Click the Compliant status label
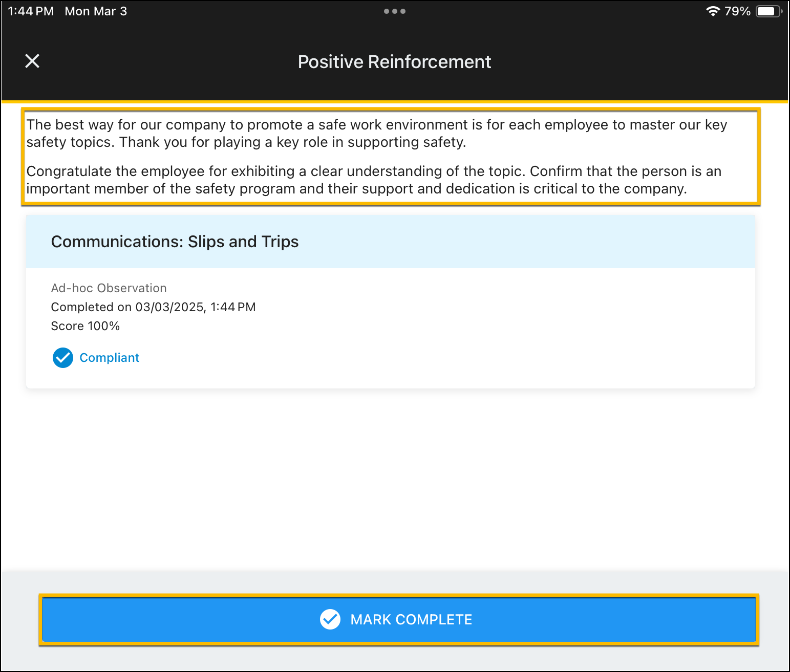This screenshot has width=790, height=672. click(x=109, y=358)
